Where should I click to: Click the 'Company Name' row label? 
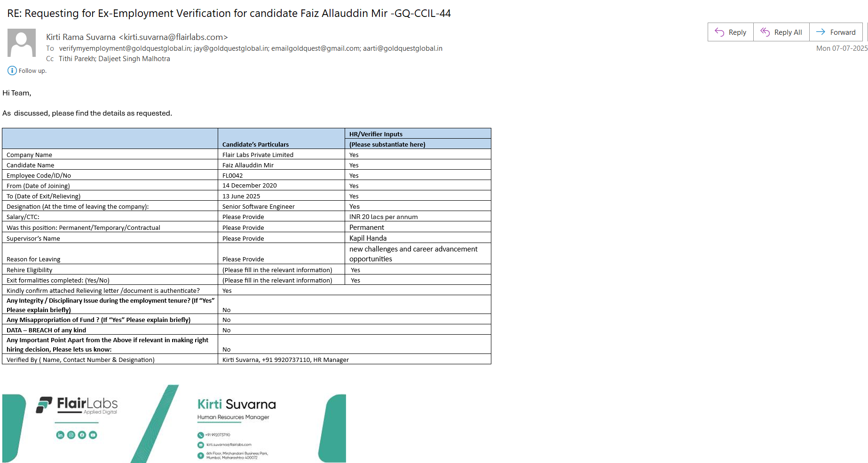pyautogui.click(x=29, y=155)
